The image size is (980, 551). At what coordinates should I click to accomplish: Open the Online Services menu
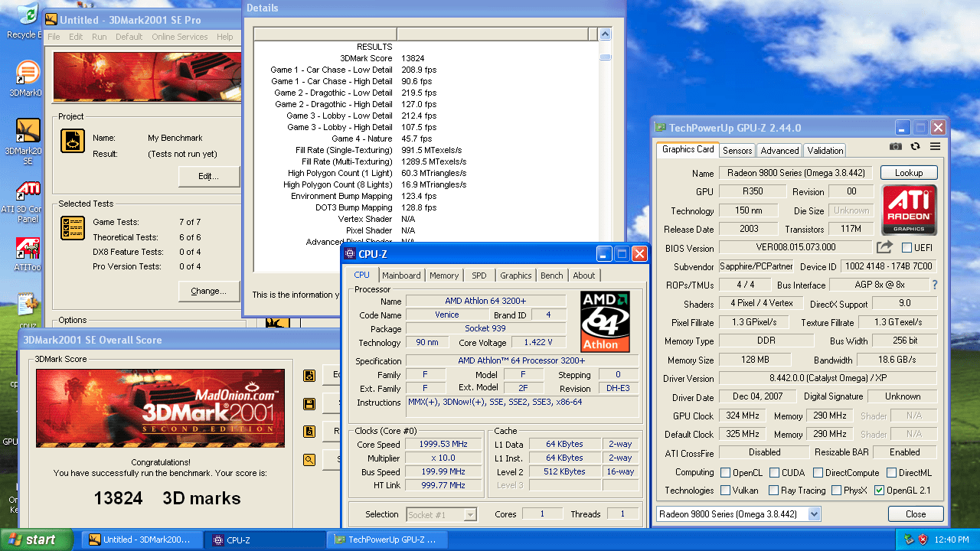coord(179,37)
